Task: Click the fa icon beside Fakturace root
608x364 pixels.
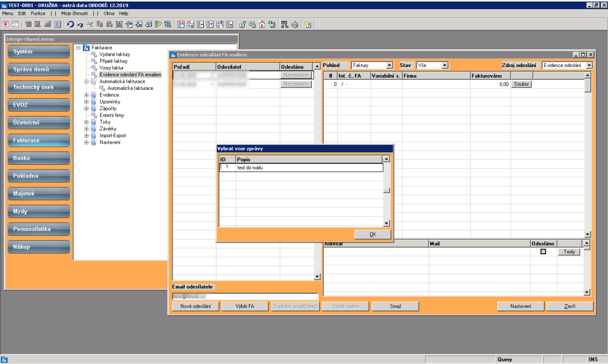Action: [x=86, y=48]
